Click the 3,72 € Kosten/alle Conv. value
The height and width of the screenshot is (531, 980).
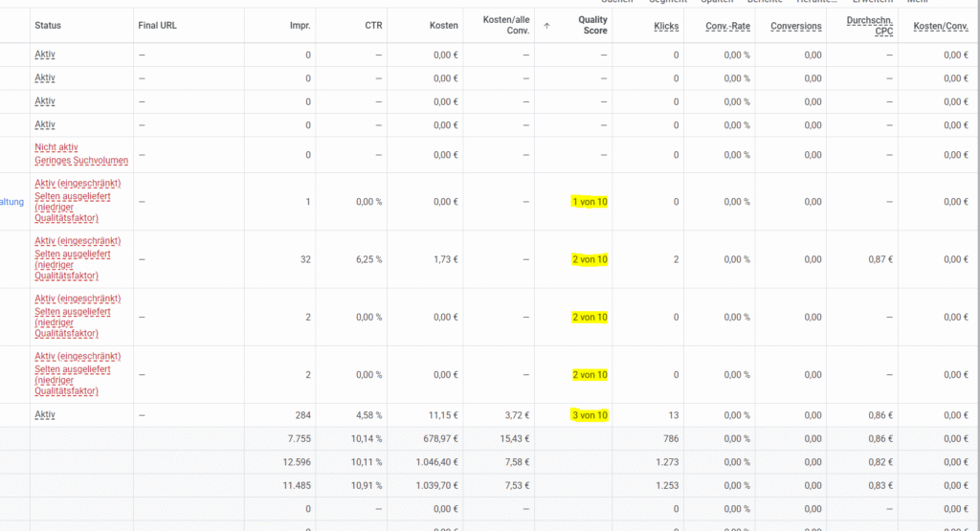tap(518, 415)
